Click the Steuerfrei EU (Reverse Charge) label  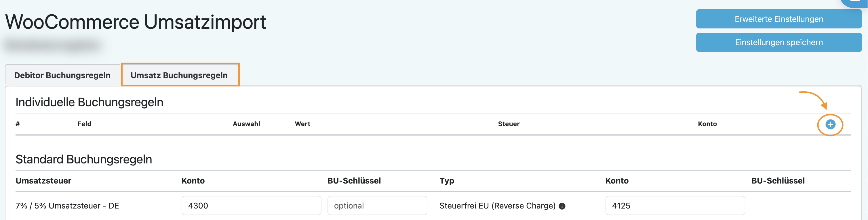[497, 206]
